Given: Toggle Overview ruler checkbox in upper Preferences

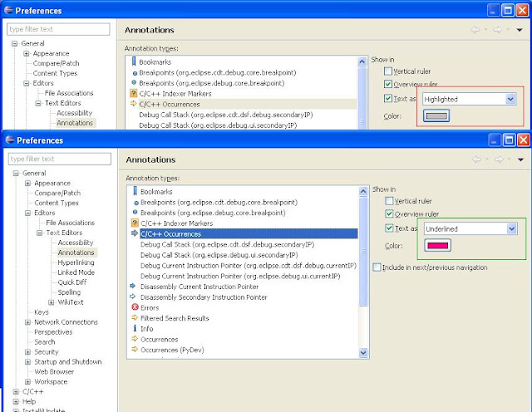Looking at the screenshot, I should [x=388, y=84].
